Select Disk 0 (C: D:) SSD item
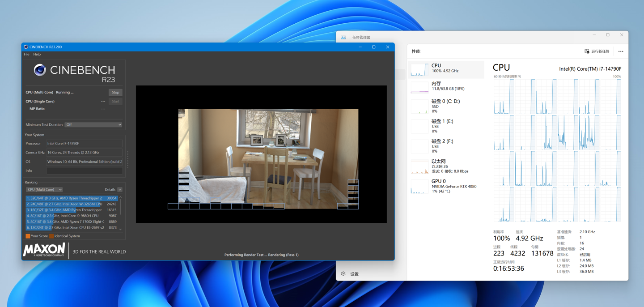The width and height of the screenshot is (644, 307). [x=447, y=106]
